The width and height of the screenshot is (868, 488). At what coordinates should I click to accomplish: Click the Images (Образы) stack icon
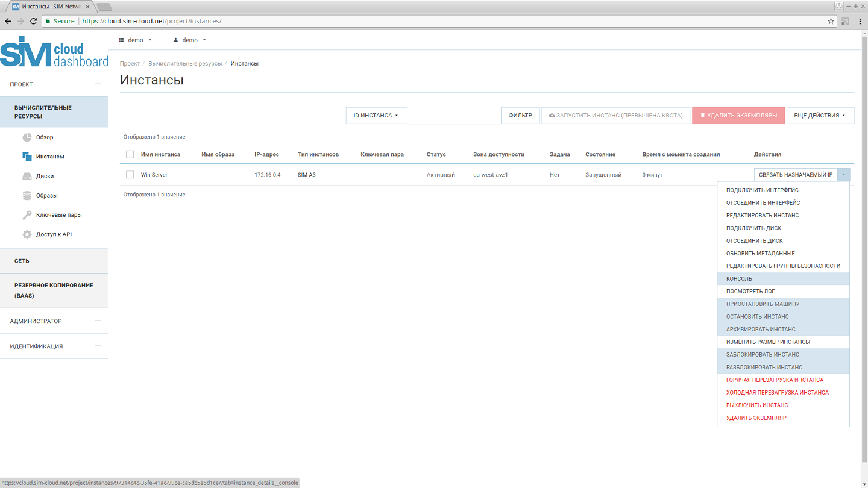pyautogui.click(x=27, y=196)
